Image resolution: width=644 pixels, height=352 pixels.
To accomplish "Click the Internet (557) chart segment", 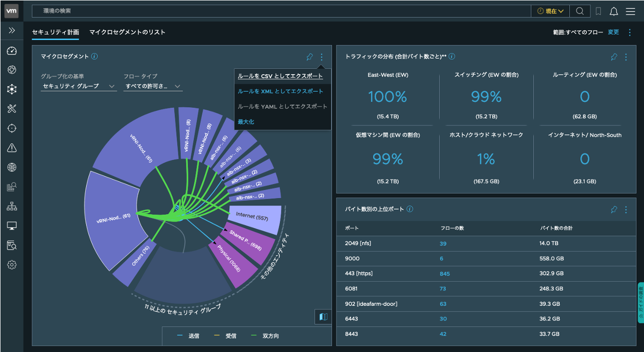I will [252, 218].
